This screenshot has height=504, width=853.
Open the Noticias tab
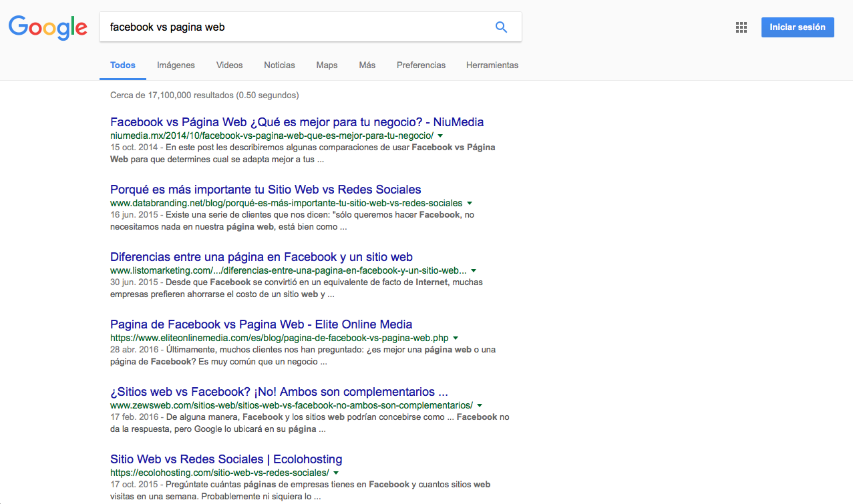(x=279, y=65)
